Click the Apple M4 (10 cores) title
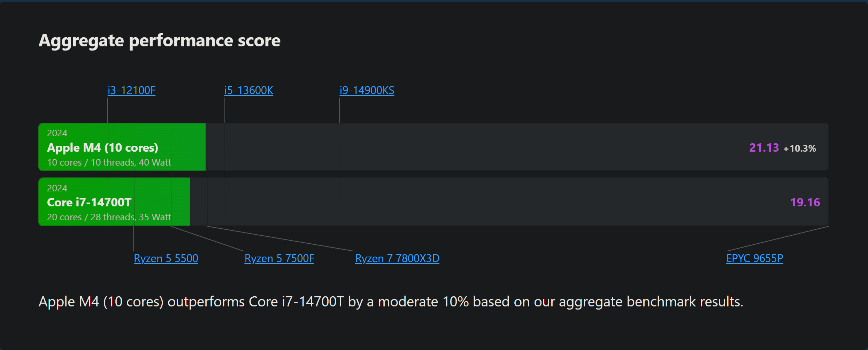Viewport: 868px width, 350px height. click(x=102, y=148)
